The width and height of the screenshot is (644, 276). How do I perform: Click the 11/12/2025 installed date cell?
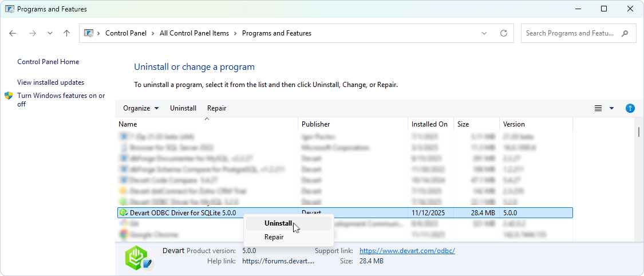428,213
